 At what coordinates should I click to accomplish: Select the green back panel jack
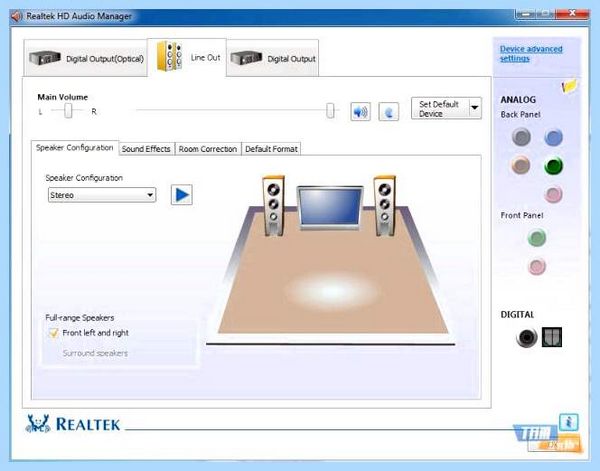pyautogui.click(x=553, y=165)
